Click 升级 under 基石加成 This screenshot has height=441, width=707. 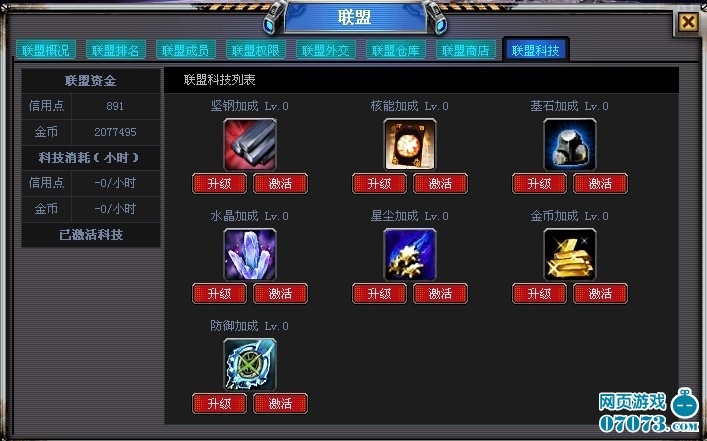tap(540, 184)
